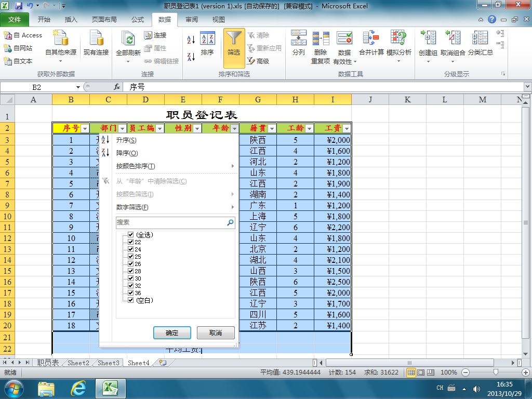532x399 pixels.
Task: Open Excel help question mark icon
Action: (x=492, y=19)
